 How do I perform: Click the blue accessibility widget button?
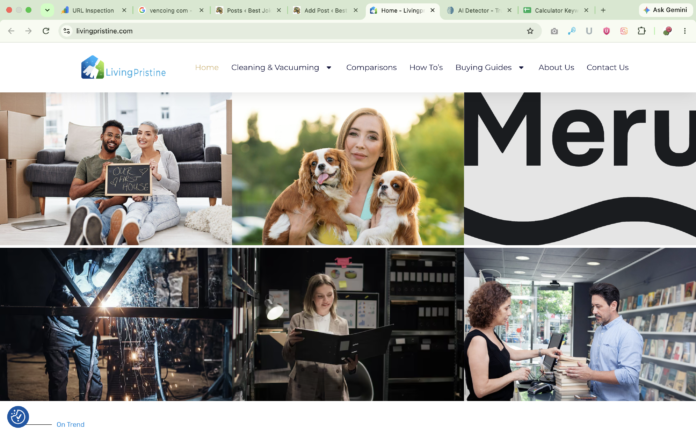click(x=18, y=416)
